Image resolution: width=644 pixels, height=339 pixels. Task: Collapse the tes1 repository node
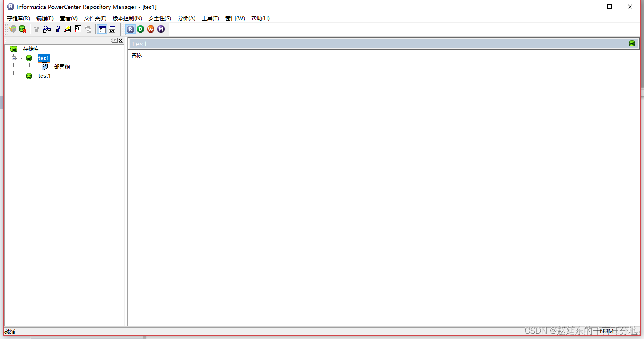click(13, 58)
